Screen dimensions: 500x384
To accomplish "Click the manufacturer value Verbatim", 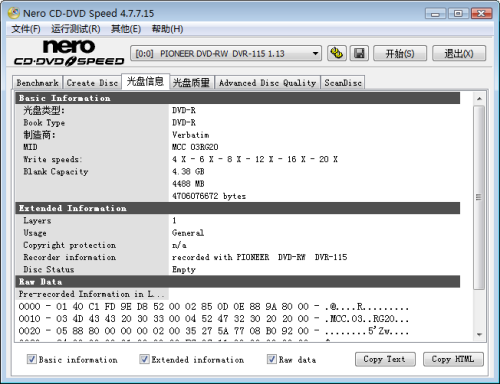I will click(x=191, y=135).
